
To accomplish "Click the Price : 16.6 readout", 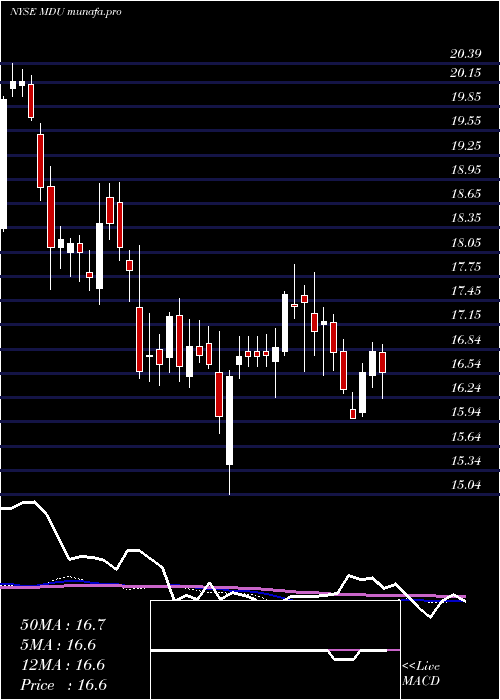I will pyautogui.click(x=63, y=685).
